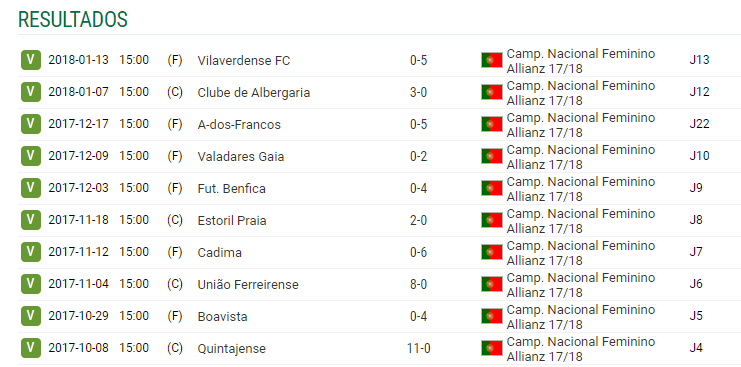Screen dimensions: 741x367
Task: Click the Boavista team name
Action: tap(222, 316)
